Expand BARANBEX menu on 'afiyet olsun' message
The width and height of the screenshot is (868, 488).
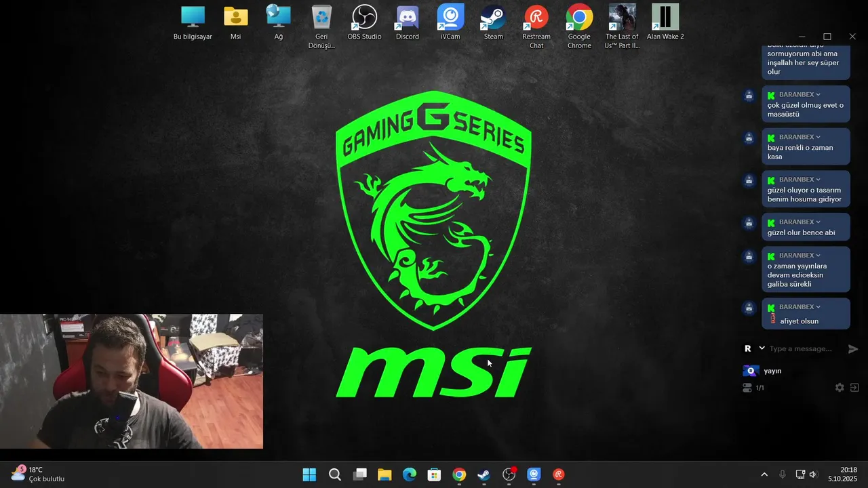pos(818,307)
